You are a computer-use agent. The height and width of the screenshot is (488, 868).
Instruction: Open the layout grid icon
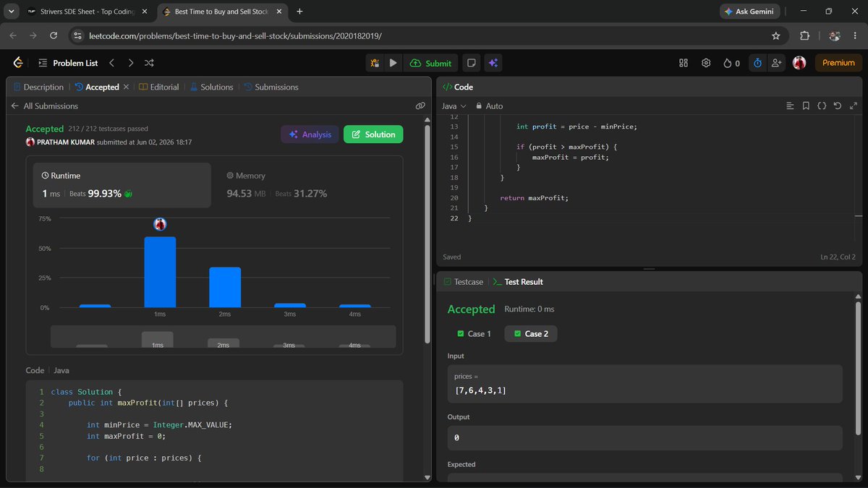coord(684,63)
